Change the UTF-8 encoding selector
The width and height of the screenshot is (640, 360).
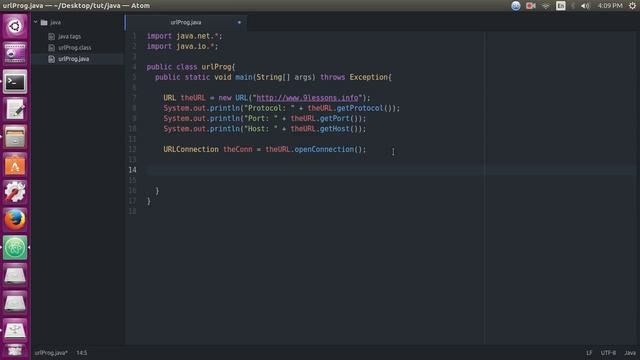[x=608, y=353]
